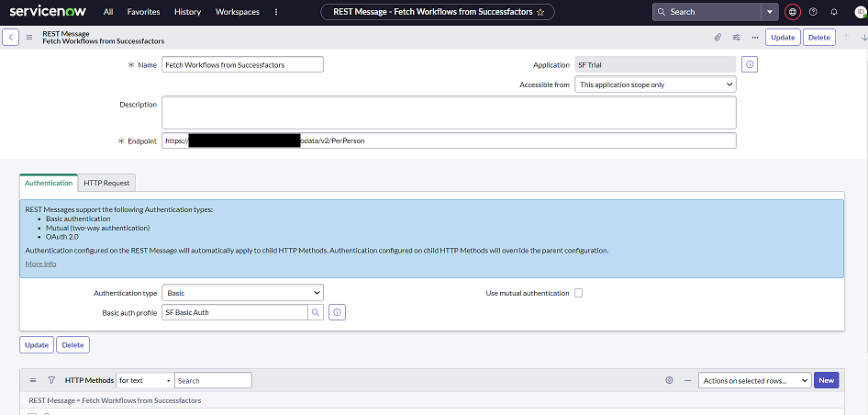Open HTTP Methods list filter funnel icon
Screen dimensions: 868x415
51,380
